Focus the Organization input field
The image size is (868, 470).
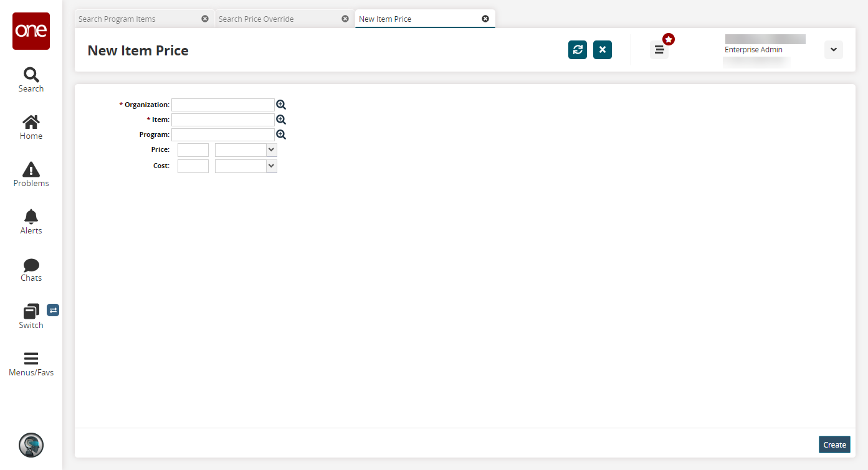(x=223, y=105)
